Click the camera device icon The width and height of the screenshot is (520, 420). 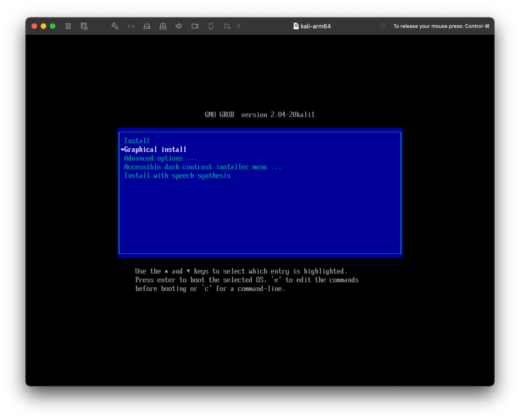pos(195,26)
